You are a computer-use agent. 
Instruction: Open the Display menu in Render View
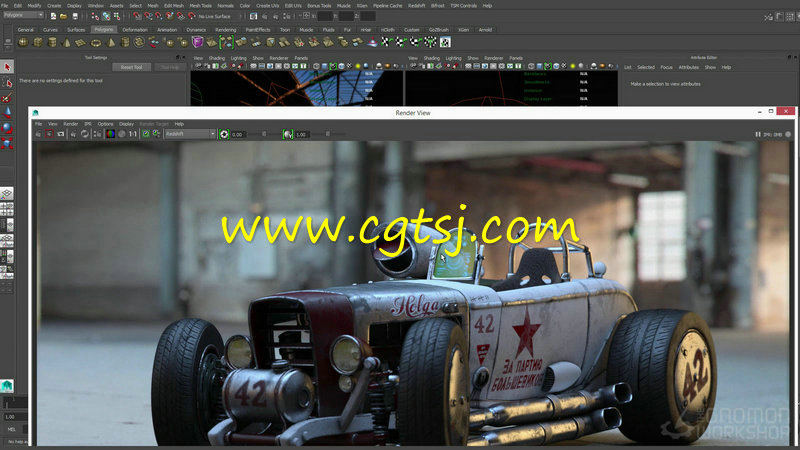(x=127, y=124)
